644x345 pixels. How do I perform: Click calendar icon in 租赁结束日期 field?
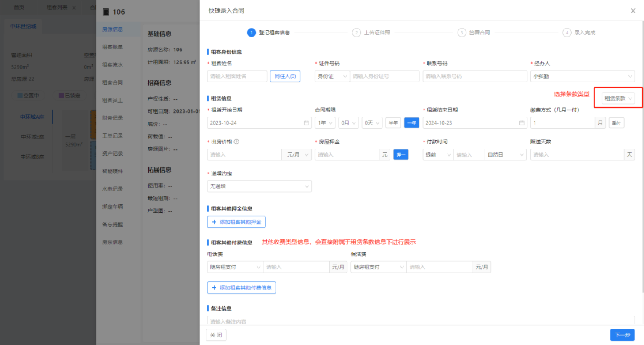522,123
